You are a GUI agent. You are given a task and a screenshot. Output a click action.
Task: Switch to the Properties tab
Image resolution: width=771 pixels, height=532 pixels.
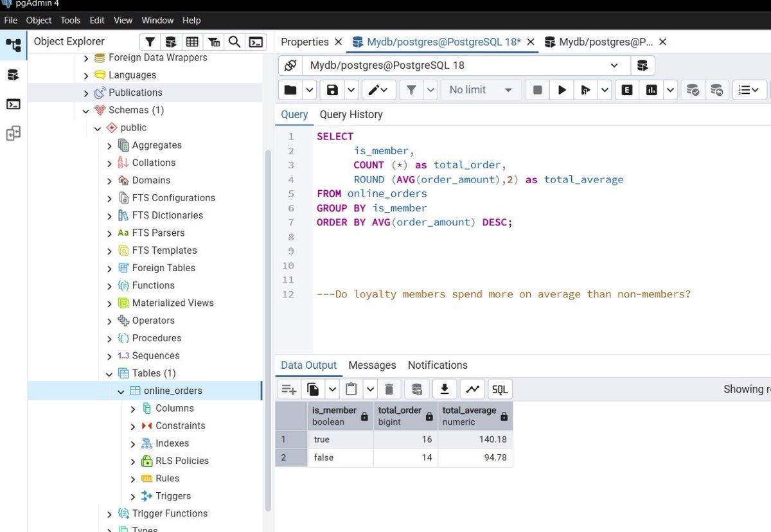tap(305, 42)
